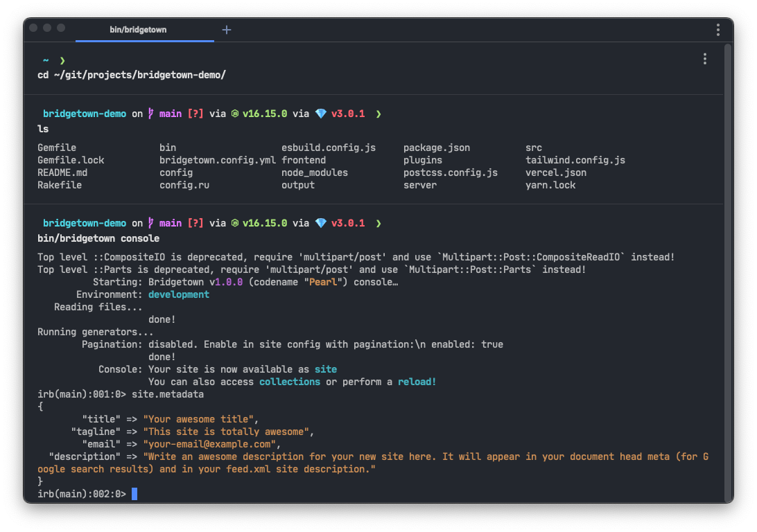The height and width of the screenshot is (532, 757).
Task: Open the window options via top-right three-dot menu
Action: tap(717, 30)
